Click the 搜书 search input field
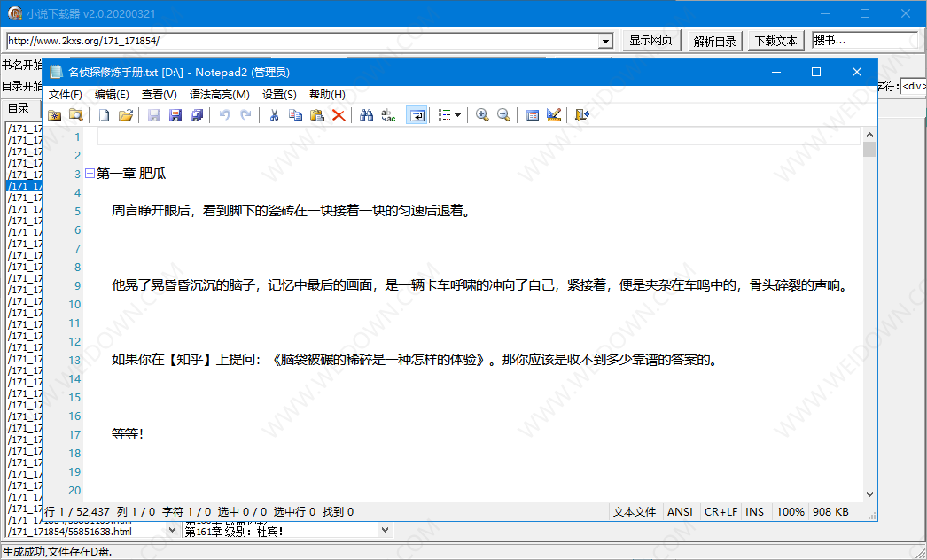 (864, 41)
